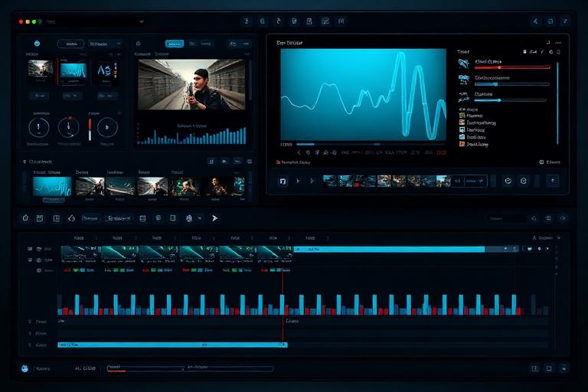The image size is (588, 392).
Task: Click the up-arrow icon right of the transport bar
Action: point(552,181)
